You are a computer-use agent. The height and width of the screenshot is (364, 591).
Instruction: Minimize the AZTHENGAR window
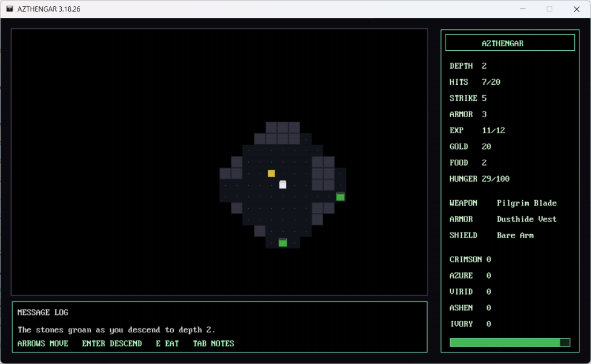[522, 9]
